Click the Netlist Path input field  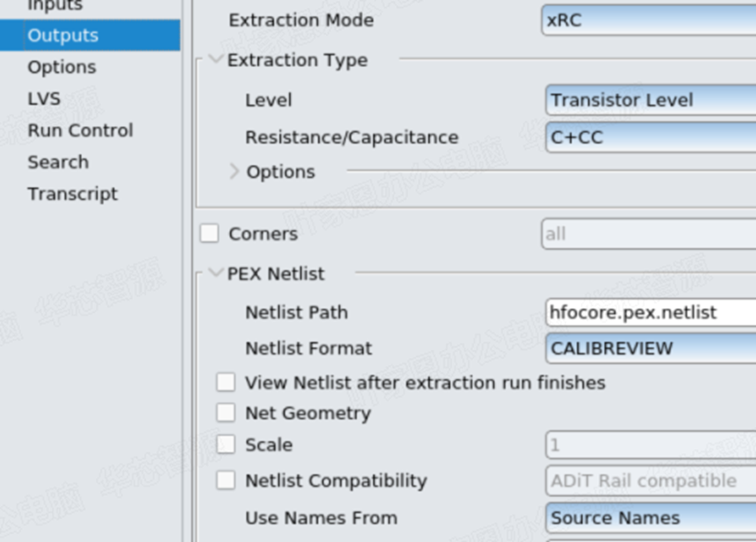tap(650, 312)
